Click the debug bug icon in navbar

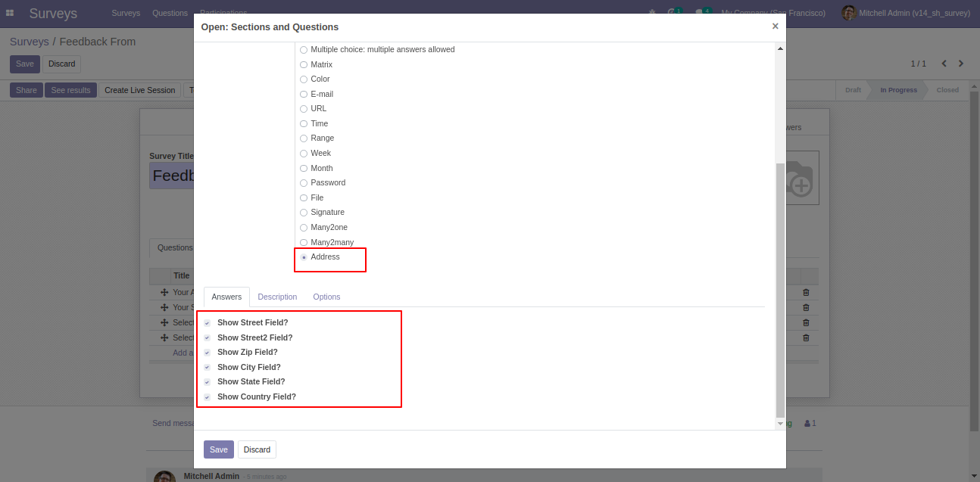click(653, 13)
